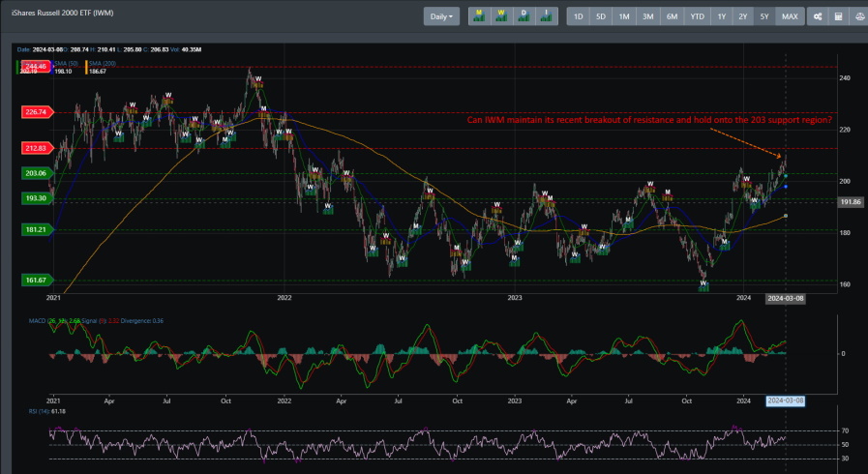Click the 181.21 support level label
This screenshot has height=474, width=868.
(37, 229)
